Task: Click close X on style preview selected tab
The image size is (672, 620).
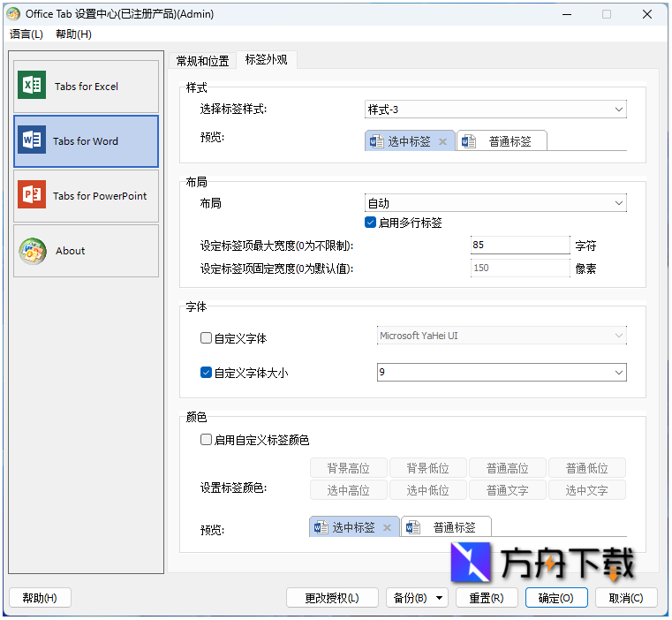Action: [442, 141]
